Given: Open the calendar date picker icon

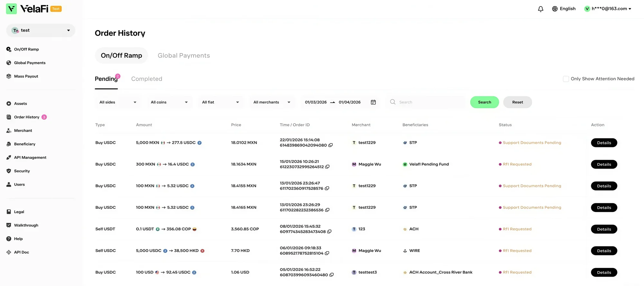Looking at the screenshot, I should (x=373, y=102).
